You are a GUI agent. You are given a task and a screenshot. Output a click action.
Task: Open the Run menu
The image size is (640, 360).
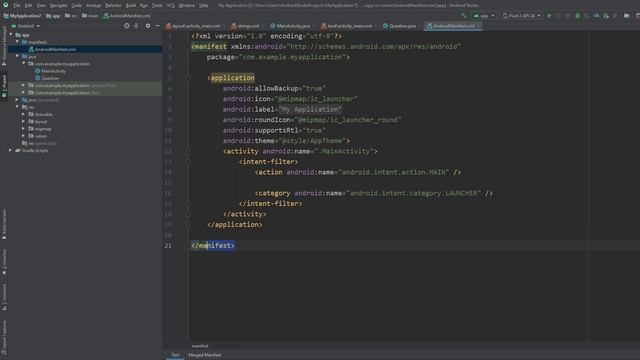pyautogui.click(x=144, y=6)
